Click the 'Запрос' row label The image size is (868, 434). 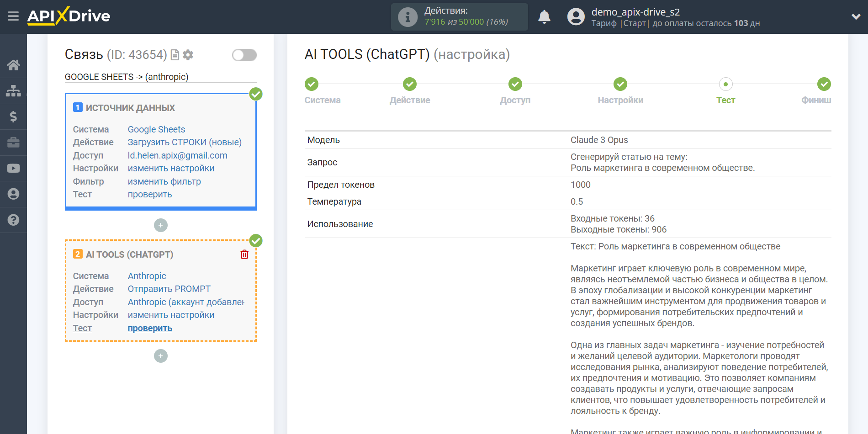click(x=322, y=162)
